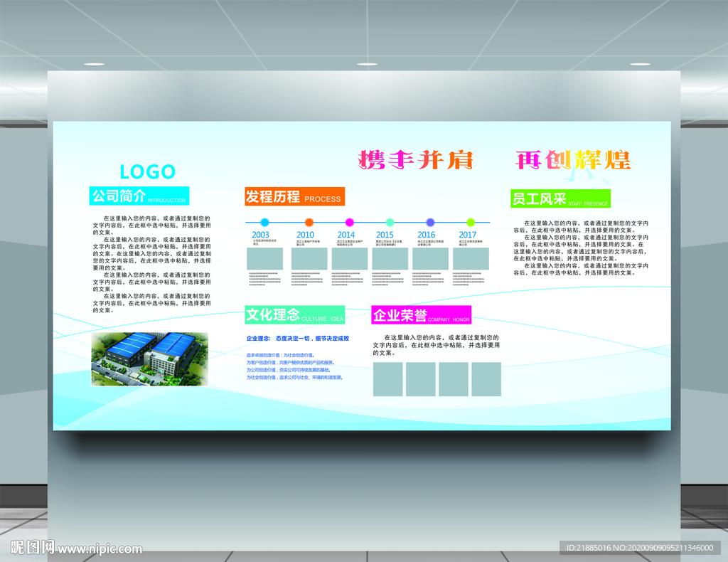Screen dimensions: 728x562
Task: Click the 2016 purple timeline dot
Action: tap(430, 223)
